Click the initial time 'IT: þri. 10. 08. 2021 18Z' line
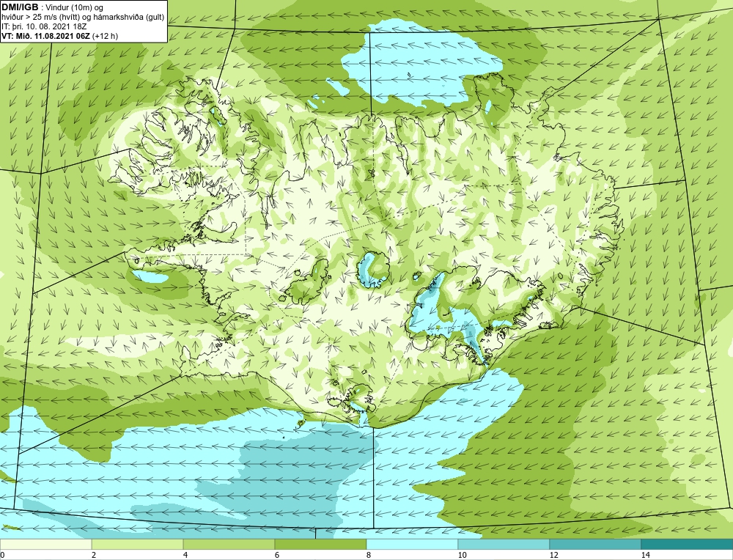 [44, 26]
